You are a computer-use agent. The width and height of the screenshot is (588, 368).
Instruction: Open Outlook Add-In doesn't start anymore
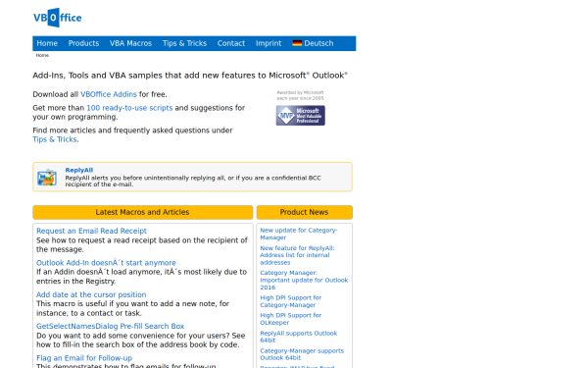[x=106, y=263]
